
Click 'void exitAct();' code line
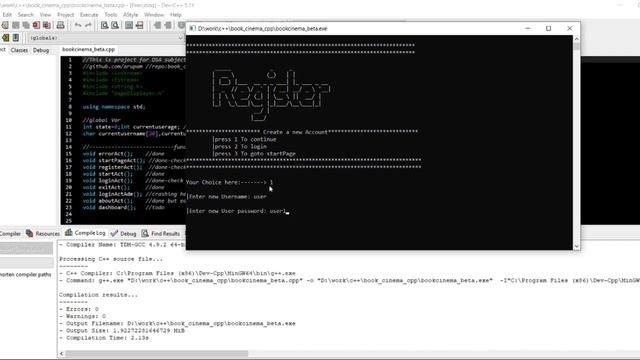click(106, 187)
